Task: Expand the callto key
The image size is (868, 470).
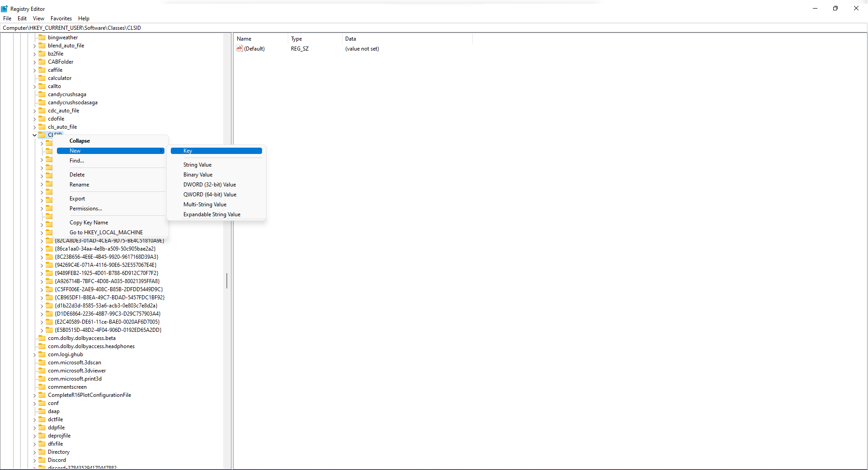Action: pos(34,86)
